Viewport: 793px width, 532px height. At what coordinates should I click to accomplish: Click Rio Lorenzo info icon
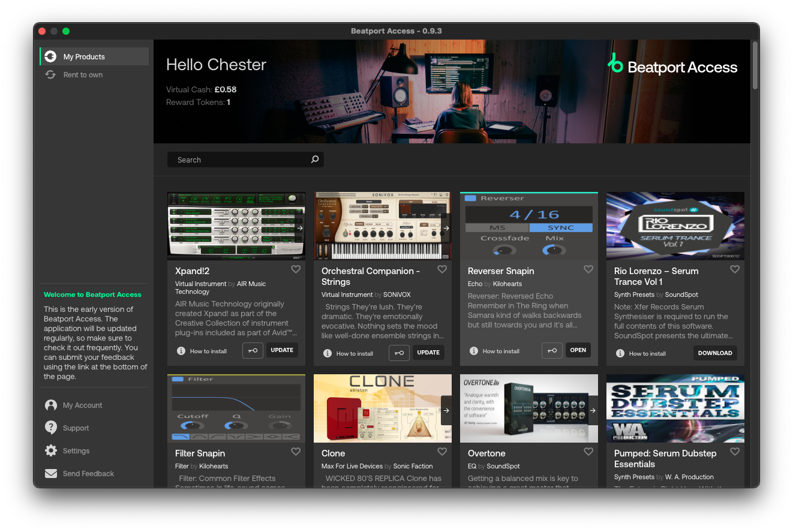click(x=620, y=353)
